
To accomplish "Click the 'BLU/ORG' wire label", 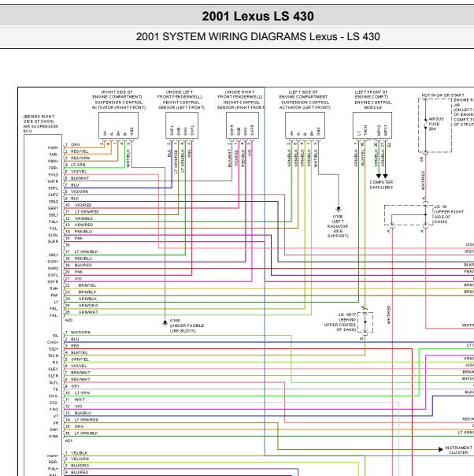I will click(80, 466).
